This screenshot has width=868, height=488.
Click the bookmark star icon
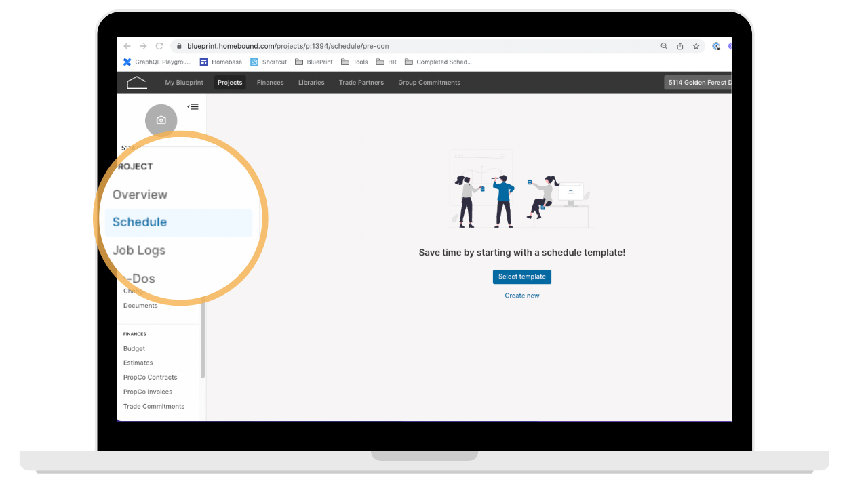click(x=696, y=46)
